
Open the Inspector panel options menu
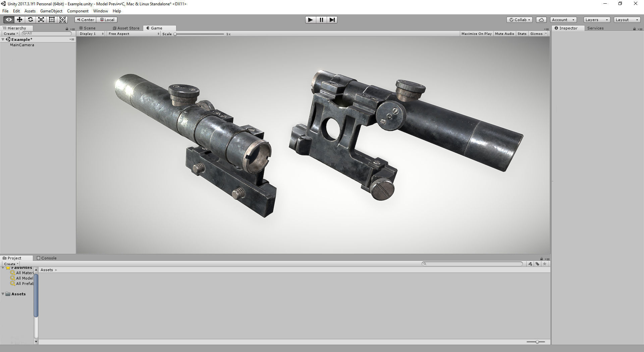(x=640, y=29)
